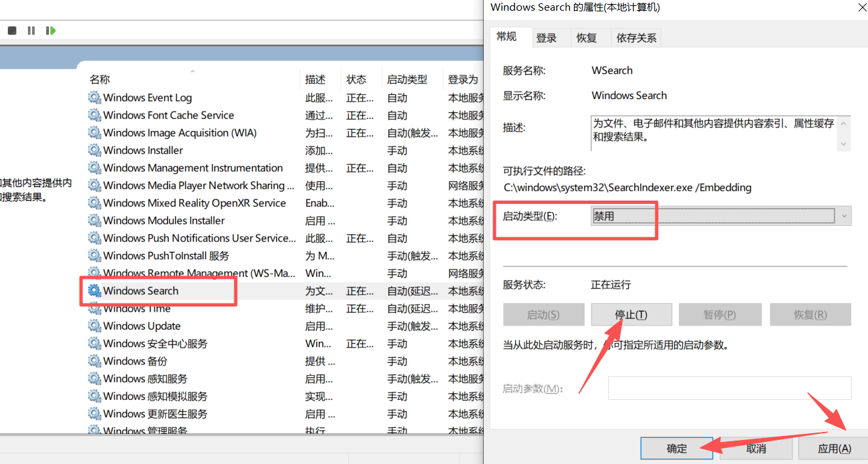This screenshot has height=464, width=868.
Task: Click the 恢复(R) service button
Action: point(810,314)
